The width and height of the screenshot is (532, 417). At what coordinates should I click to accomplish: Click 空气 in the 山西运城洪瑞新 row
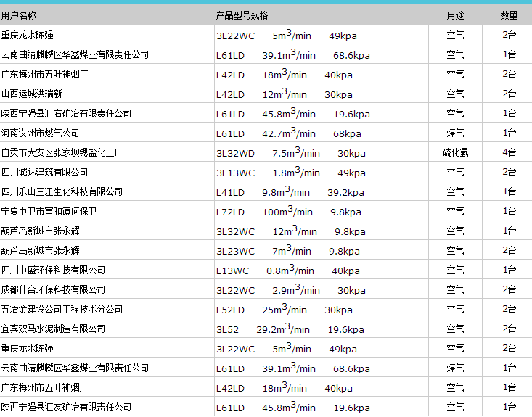[x=455, y=94]
